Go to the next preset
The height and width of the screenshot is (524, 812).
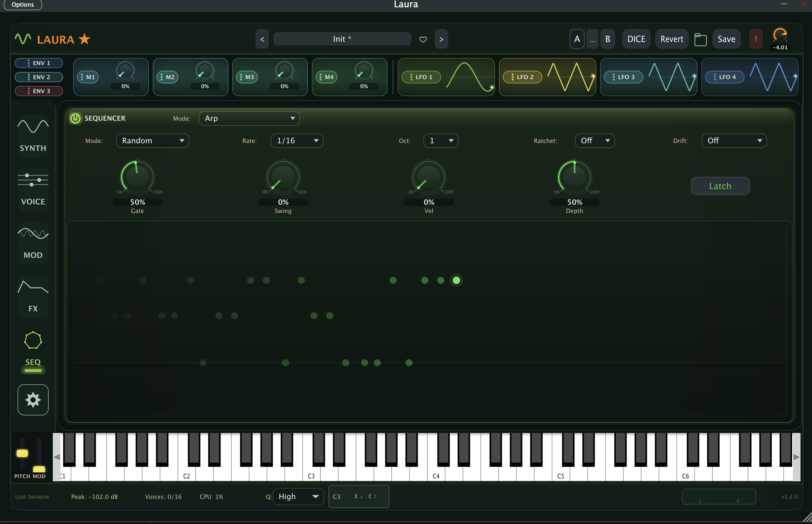(441, 39)
